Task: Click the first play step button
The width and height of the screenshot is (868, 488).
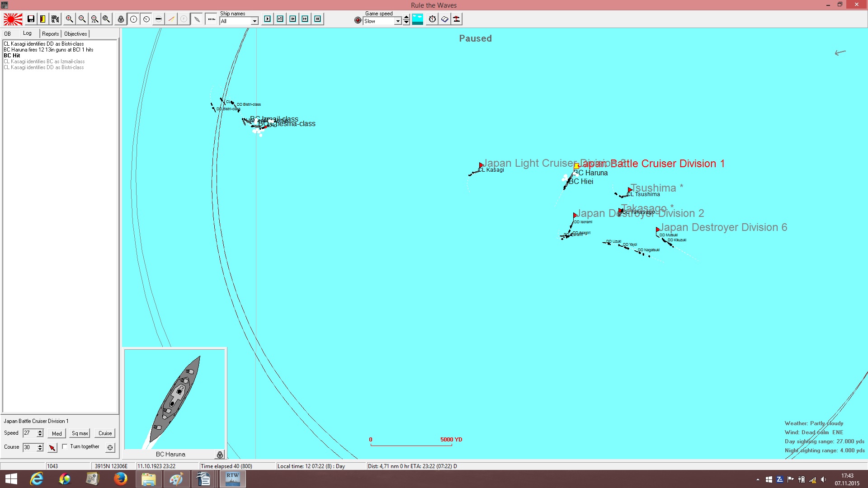Action: tap(268, 19)
